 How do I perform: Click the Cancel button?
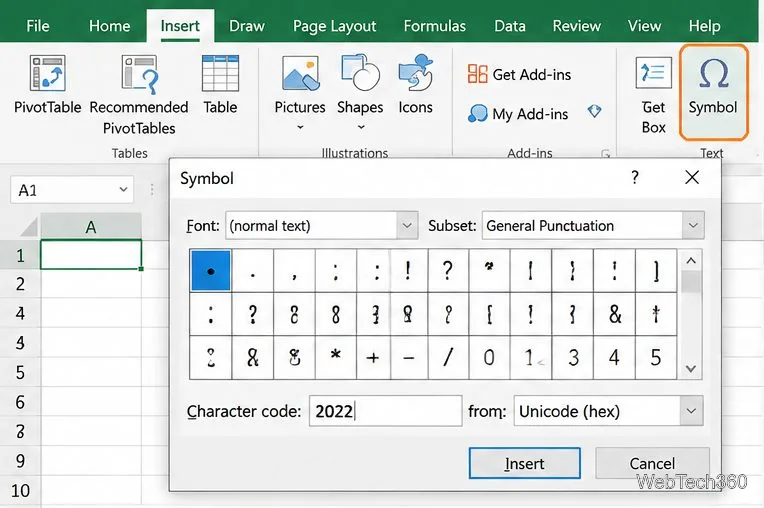[652, 463]
